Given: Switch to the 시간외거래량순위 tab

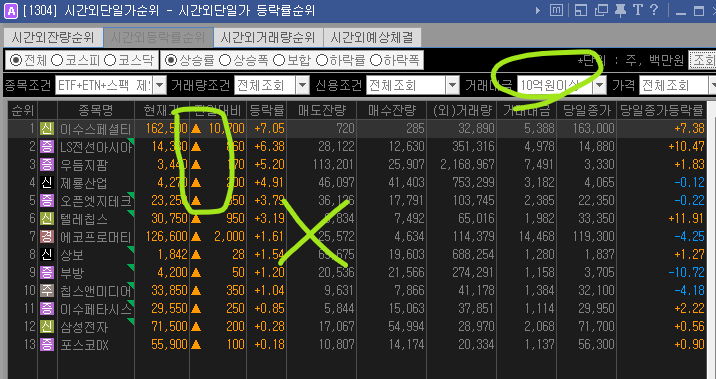Looking at the screenshot, I should (268, 37).
